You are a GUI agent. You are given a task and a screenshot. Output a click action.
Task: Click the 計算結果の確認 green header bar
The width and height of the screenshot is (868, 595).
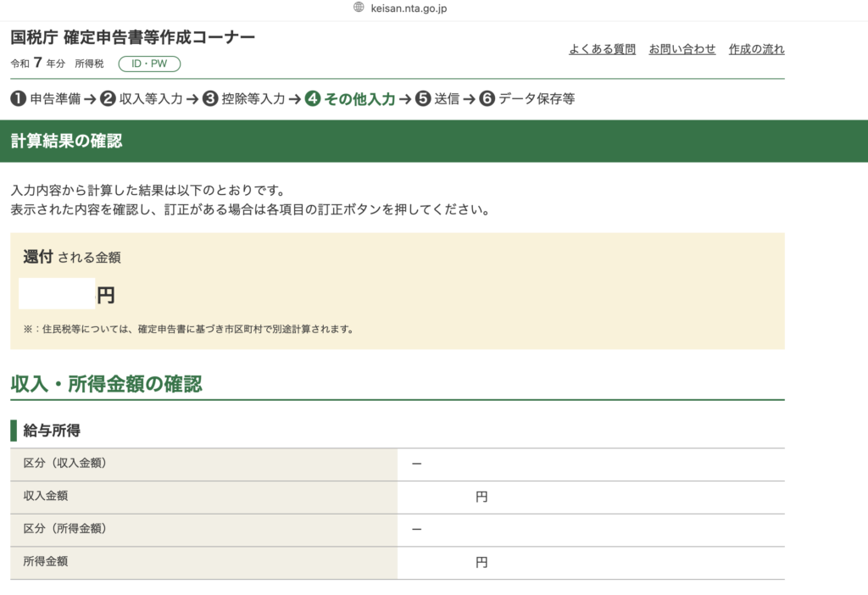coord(434,141)
